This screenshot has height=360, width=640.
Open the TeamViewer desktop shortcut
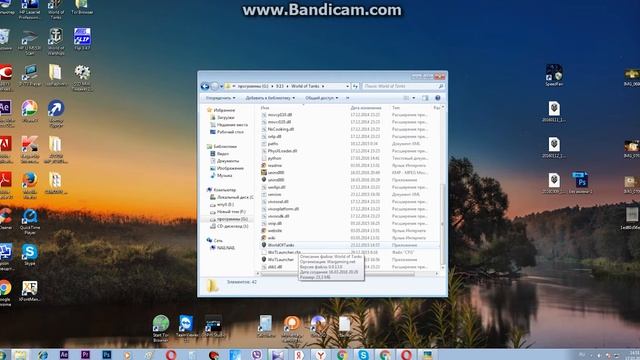[x=187, y=327]
